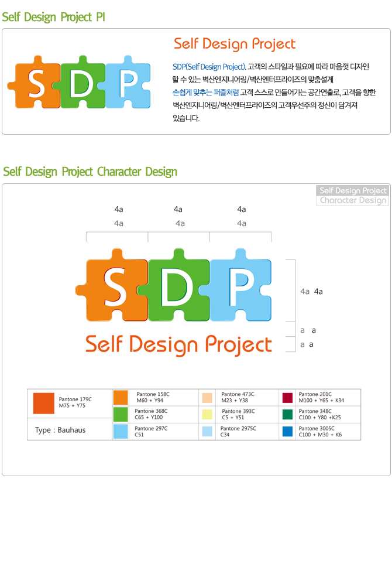The image size is (392, 581).
Task: Select the Pantone 348C dark green swatch
Action: click(x=288, y=414)
